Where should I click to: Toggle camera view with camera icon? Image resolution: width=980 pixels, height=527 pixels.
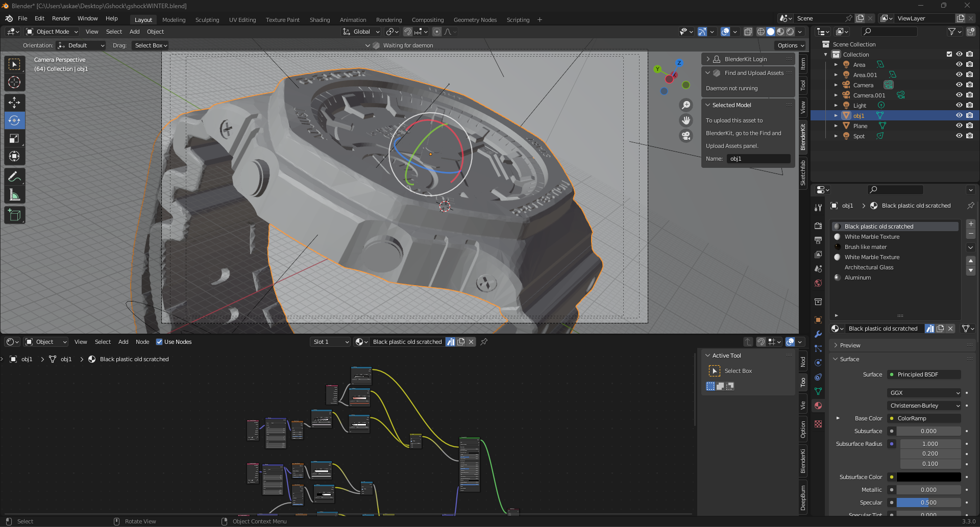(686, 136)
